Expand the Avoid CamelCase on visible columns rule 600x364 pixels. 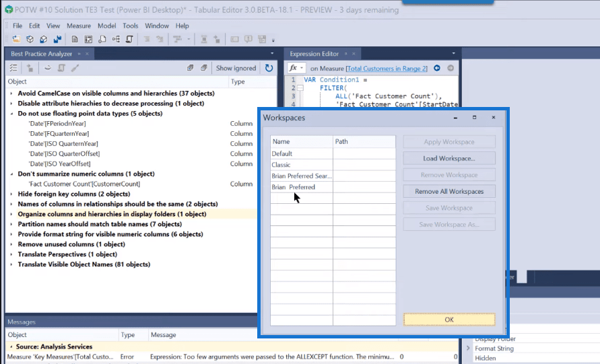[11, 94]
